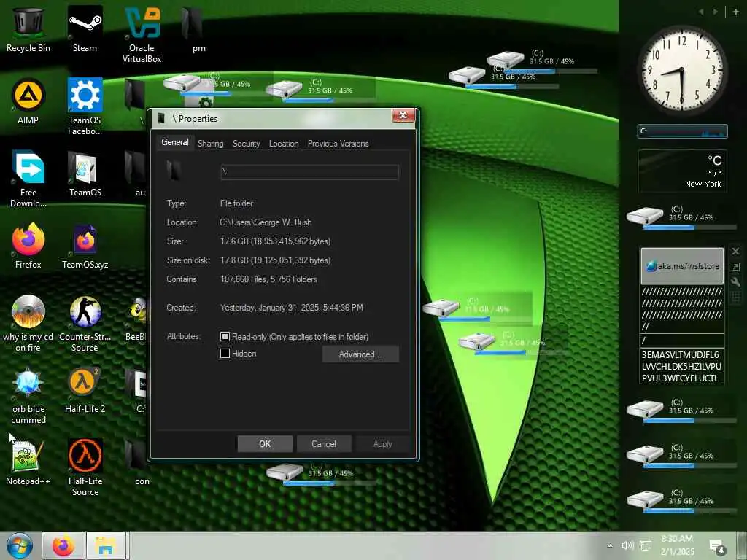
Task: Switch to the General tab
Action: tap(175, 142)
